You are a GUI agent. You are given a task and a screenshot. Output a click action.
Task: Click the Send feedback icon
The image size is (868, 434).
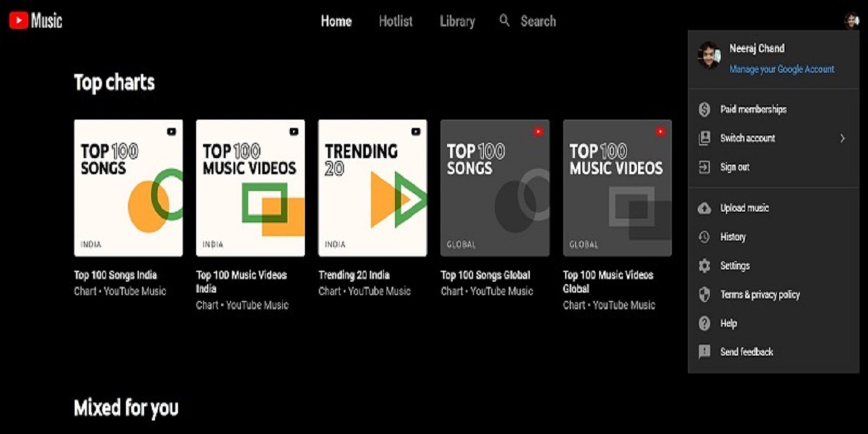coord(703,352)
